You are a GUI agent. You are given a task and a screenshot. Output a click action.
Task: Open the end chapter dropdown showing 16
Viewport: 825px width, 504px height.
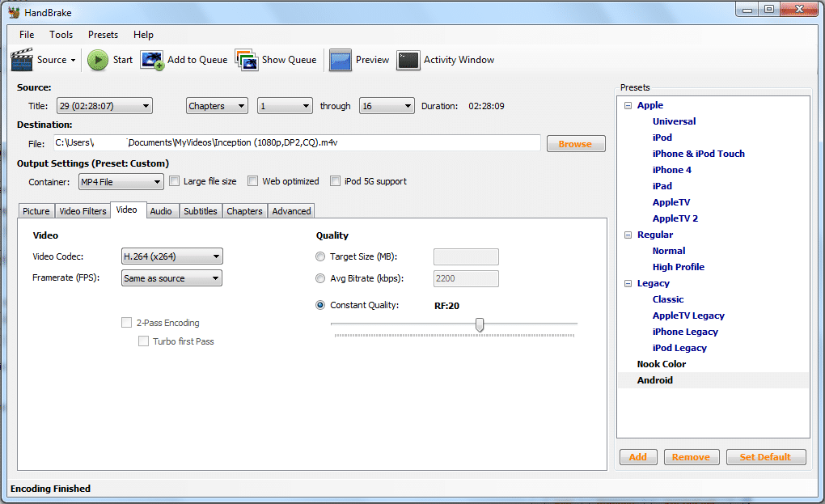387,106
